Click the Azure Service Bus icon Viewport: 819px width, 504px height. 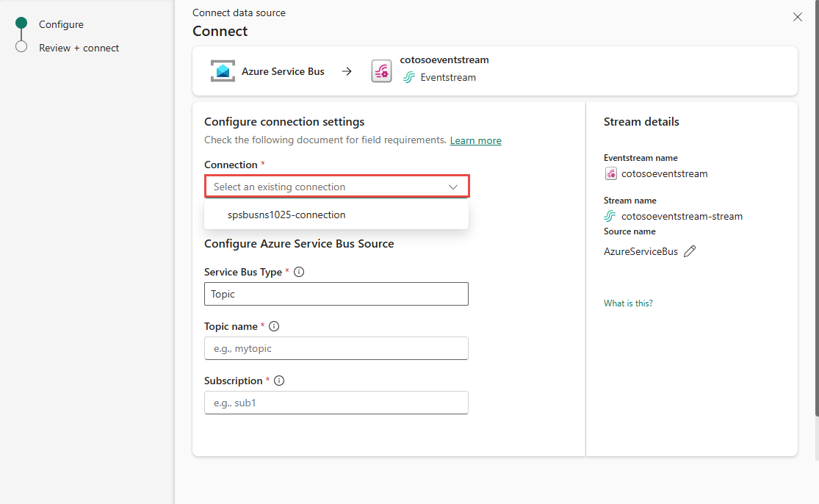222,71
